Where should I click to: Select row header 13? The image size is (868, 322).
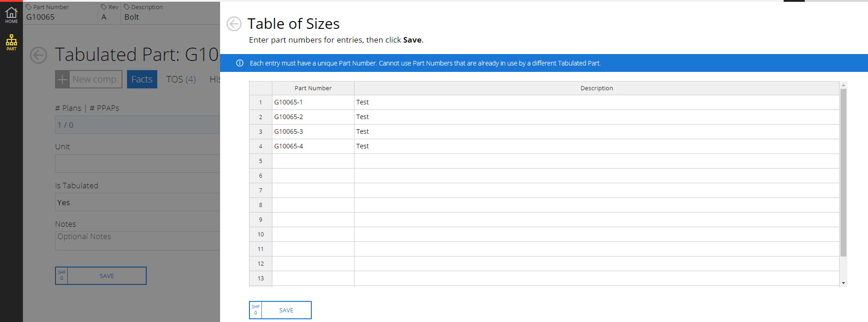point(260,278)
